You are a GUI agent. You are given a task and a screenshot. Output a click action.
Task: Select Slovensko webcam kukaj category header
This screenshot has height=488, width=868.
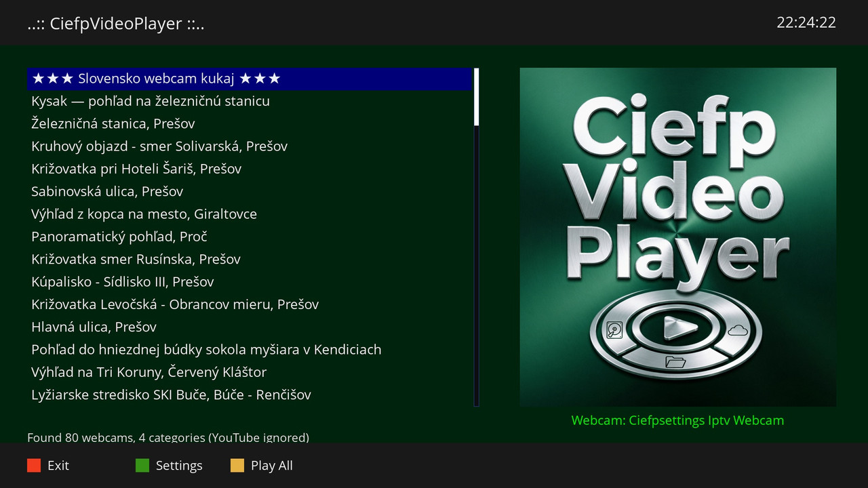pos(249,79)
